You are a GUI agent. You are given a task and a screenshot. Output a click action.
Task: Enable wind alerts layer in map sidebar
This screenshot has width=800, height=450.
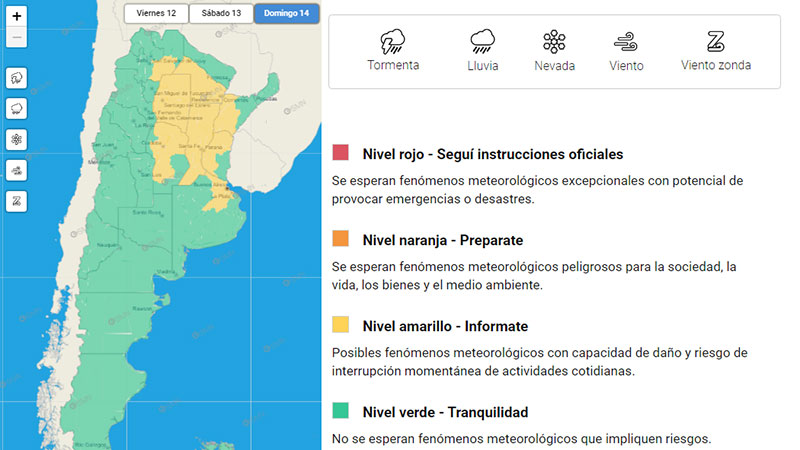(17, 170)
